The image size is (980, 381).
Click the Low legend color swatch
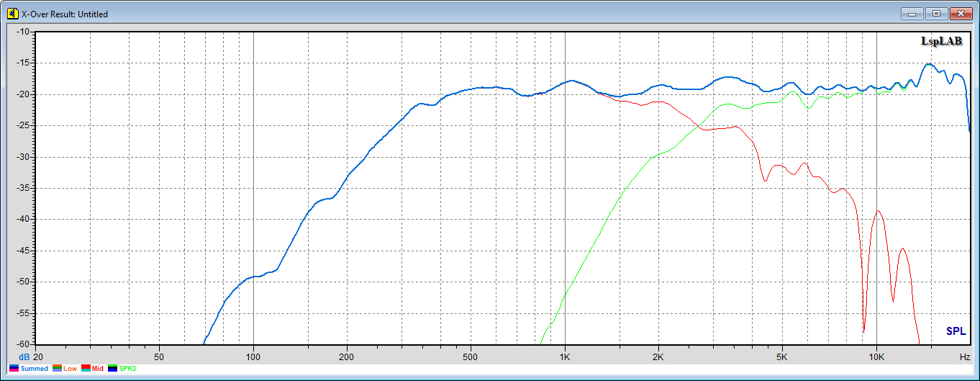[57, 369]
